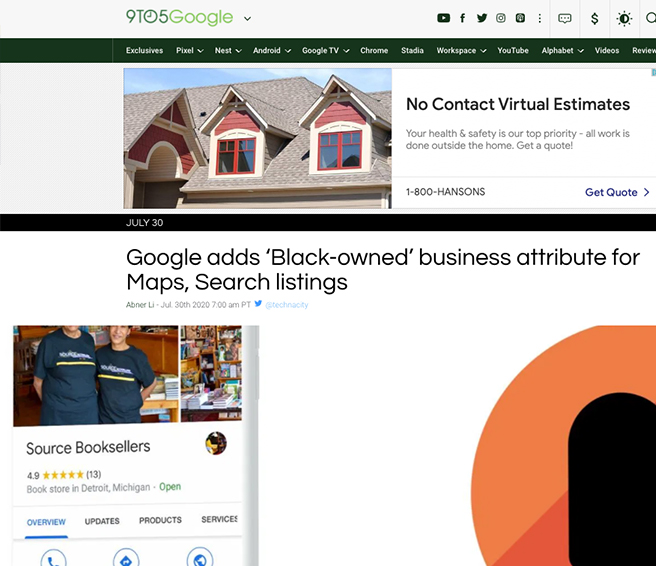Click the podcast icon beside Instagram
This screenshot has width=656, height=566.
point(520,18)
